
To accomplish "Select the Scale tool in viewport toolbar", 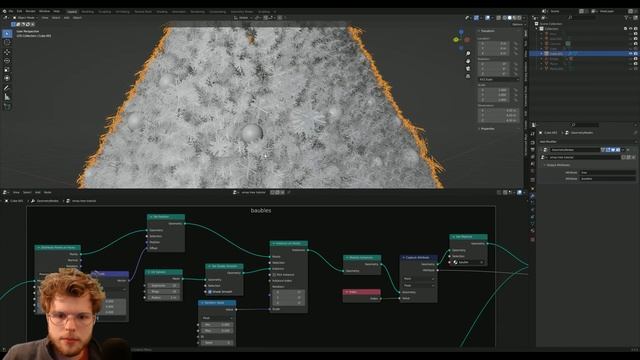I will (7, 70).
